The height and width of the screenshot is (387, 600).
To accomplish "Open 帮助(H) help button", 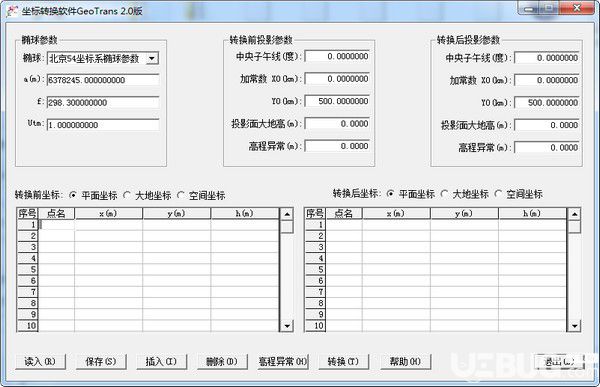I will 405,361.
